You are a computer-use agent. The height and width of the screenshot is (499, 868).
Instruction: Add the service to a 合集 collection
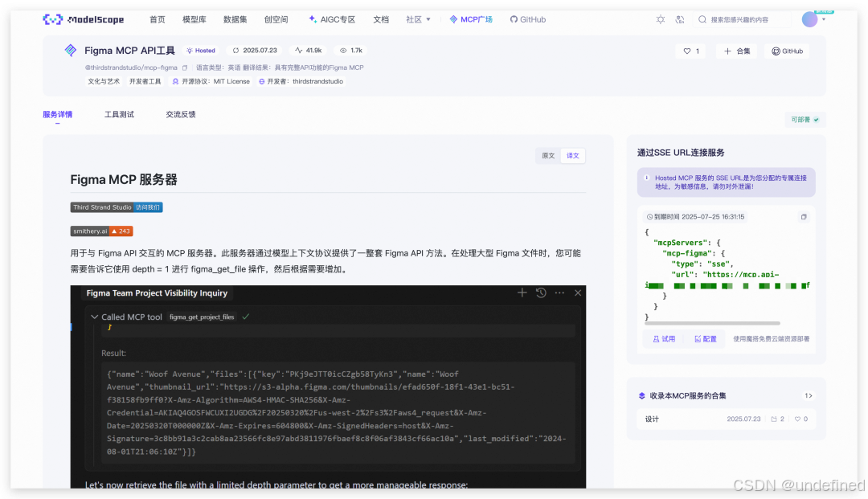click(x=737, y=51)
